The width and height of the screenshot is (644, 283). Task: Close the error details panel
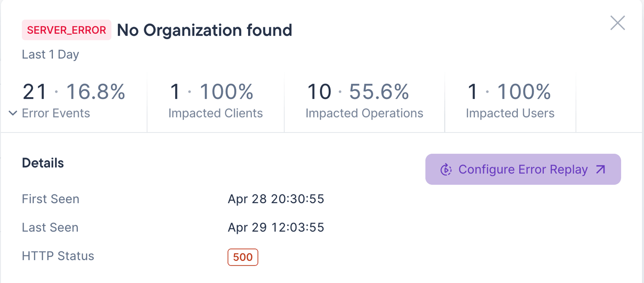tap(617, 23)
